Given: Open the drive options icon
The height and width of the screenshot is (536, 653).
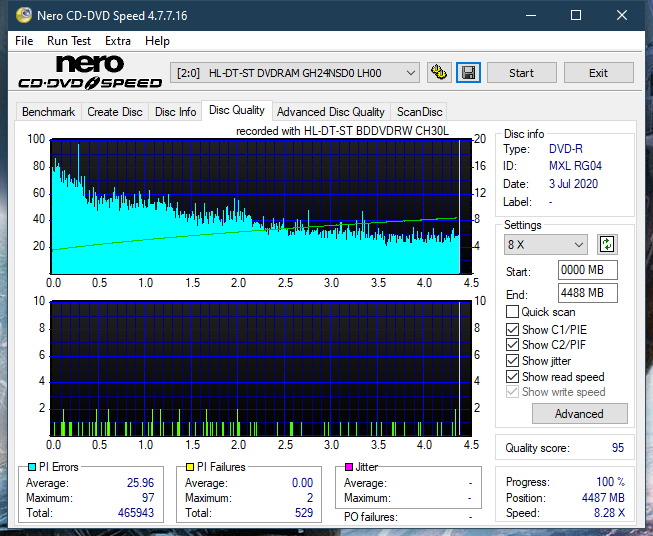Looking at the screenshot, I should (439, 73).
